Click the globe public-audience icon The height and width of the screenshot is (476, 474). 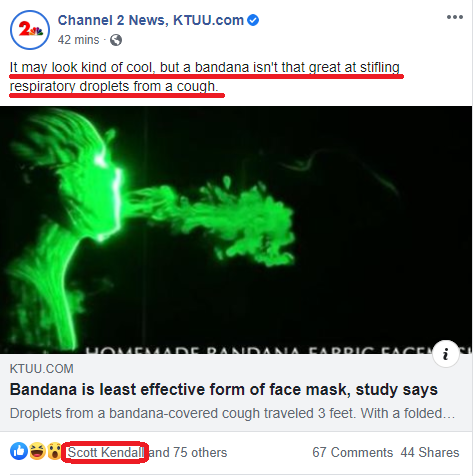116,40
